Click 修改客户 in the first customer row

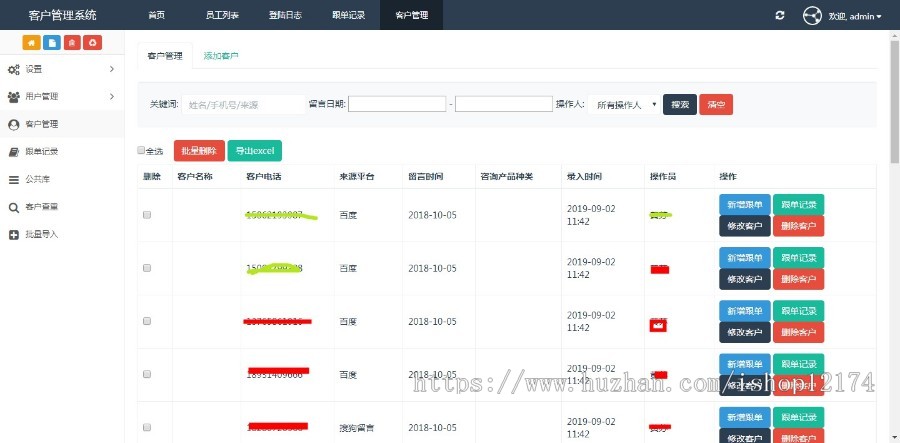745,226
